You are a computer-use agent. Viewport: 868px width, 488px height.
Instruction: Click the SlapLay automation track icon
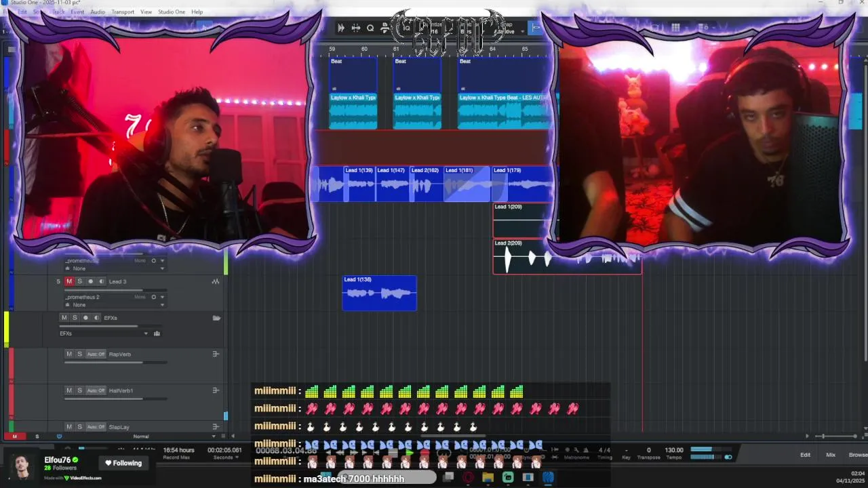click(216, 427)
